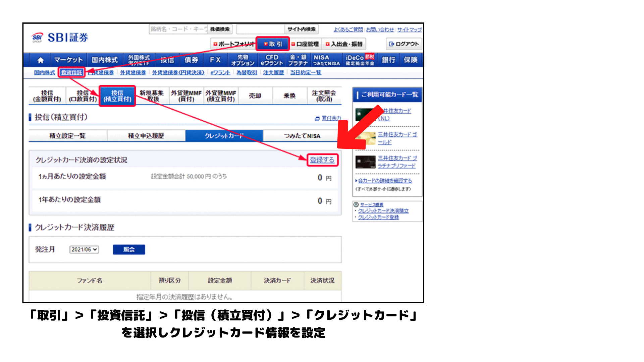Open the クレジットカード決済積立 link
The image size is (644, 362).
(383, 211)
